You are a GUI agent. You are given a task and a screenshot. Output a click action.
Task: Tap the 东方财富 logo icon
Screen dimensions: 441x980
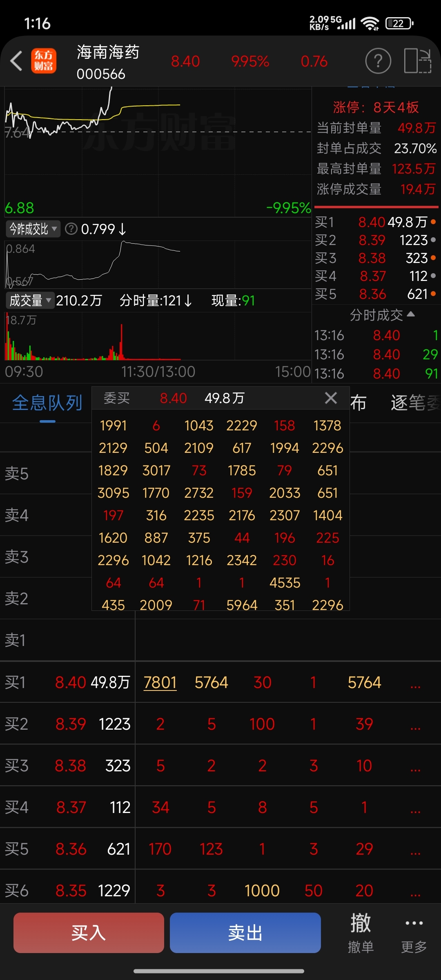tap(44, 61)
